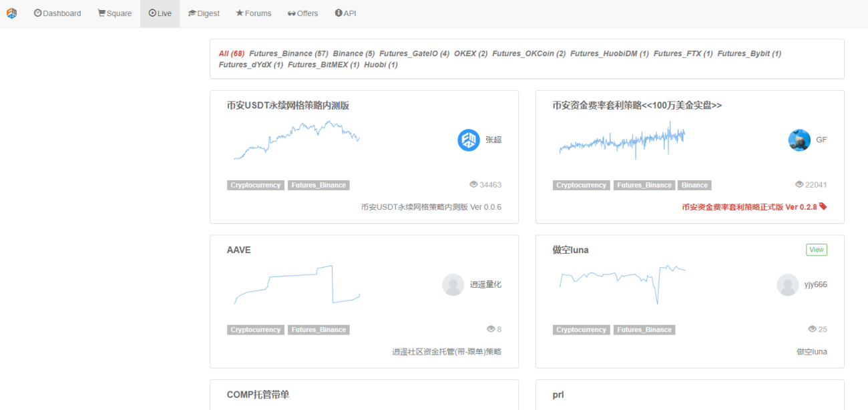Click the red price tag icon

(823, 206)
